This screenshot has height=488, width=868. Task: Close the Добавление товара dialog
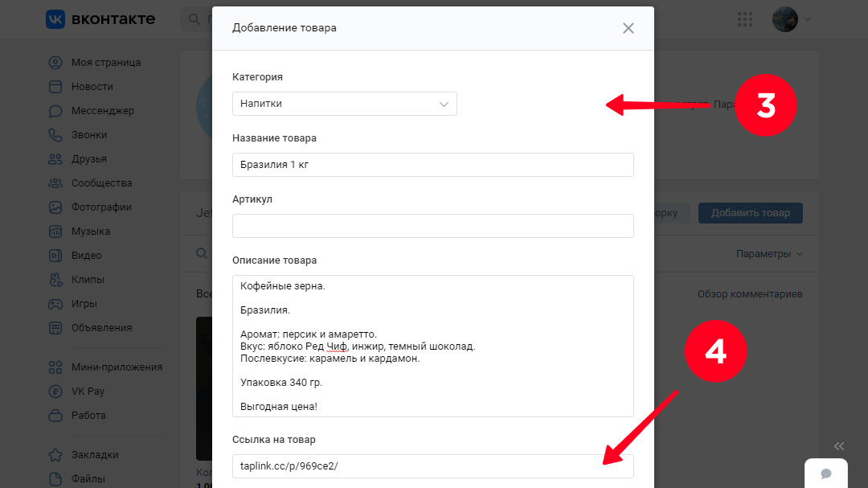click(x=628, y=28)
